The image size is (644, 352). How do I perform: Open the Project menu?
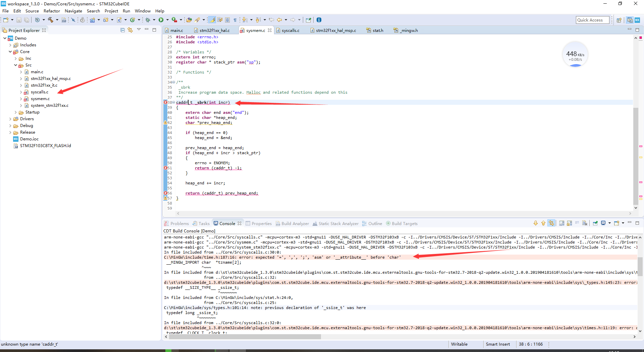point(111,11)
